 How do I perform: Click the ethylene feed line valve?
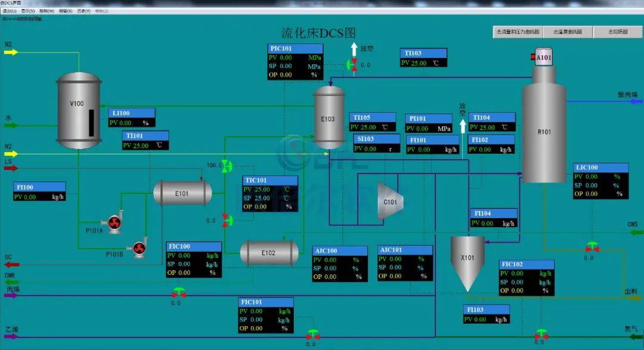pyautogui.click(x=312, y=336)
